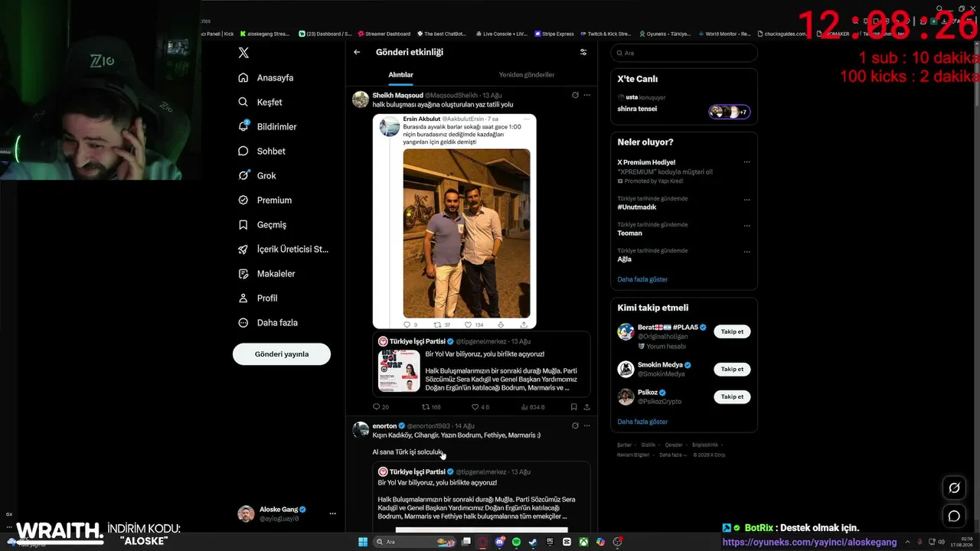980x551 pixels.
Task: Switch to Streamer Dashboard browser tab
Action: pyautogui.click(x=384, y=34)
